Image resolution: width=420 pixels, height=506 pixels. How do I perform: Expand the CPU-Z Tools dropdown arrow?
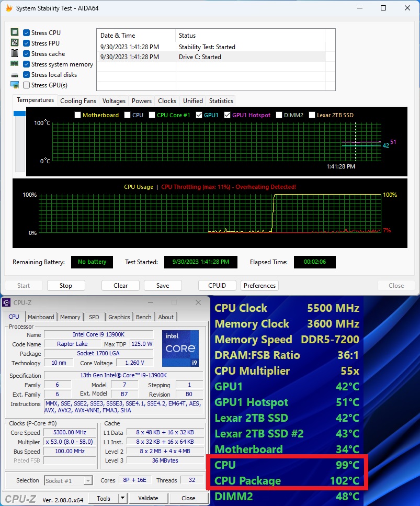pyautogui.click(x=122, y=498)
